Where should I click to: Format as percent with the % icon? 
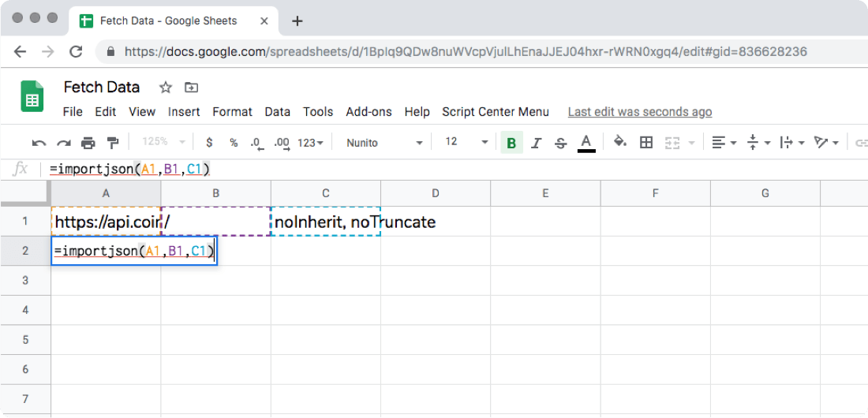point(234,143)
